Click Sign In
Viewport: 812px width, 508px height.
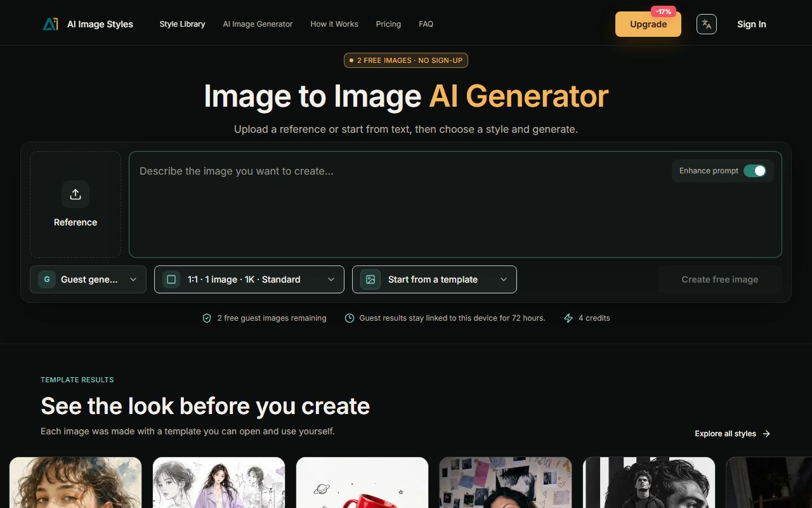coord(752,24)
